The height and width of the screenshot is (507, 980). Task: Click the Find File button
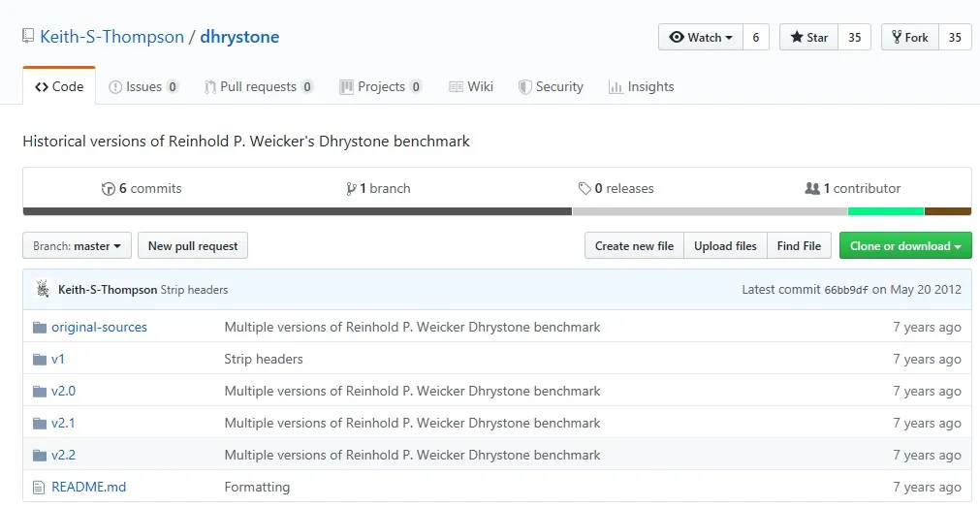coord(799,246)
